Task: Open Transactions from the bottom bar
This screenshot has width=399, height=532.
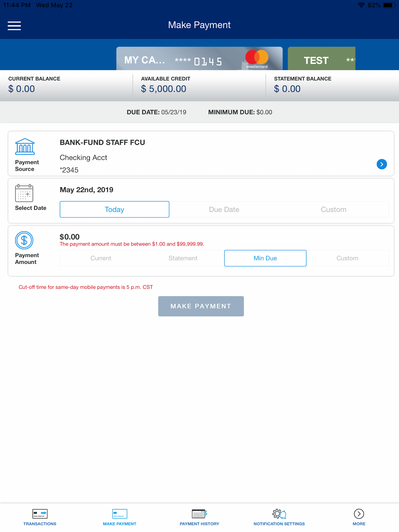Action: coord(40,517)
